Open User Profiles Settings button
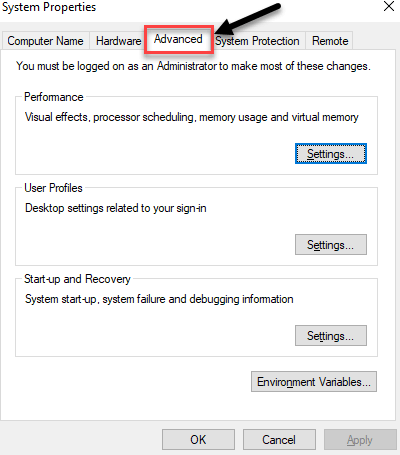 [331, 245]
